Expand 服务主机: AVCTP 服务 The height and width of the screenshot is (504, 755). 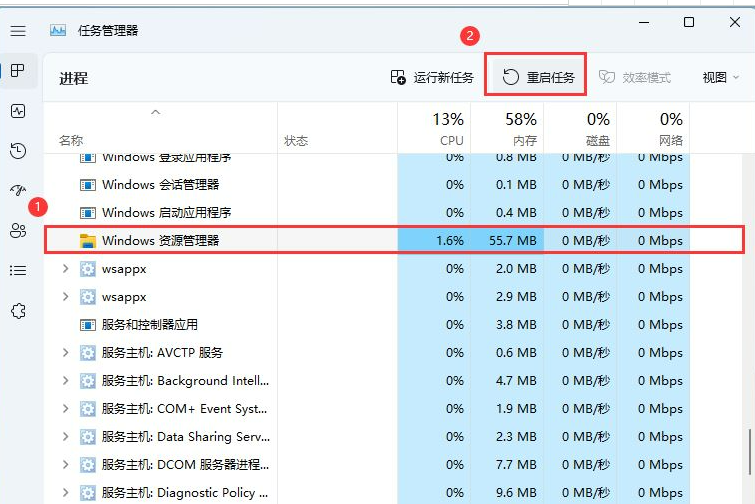[x=65, y=353]
